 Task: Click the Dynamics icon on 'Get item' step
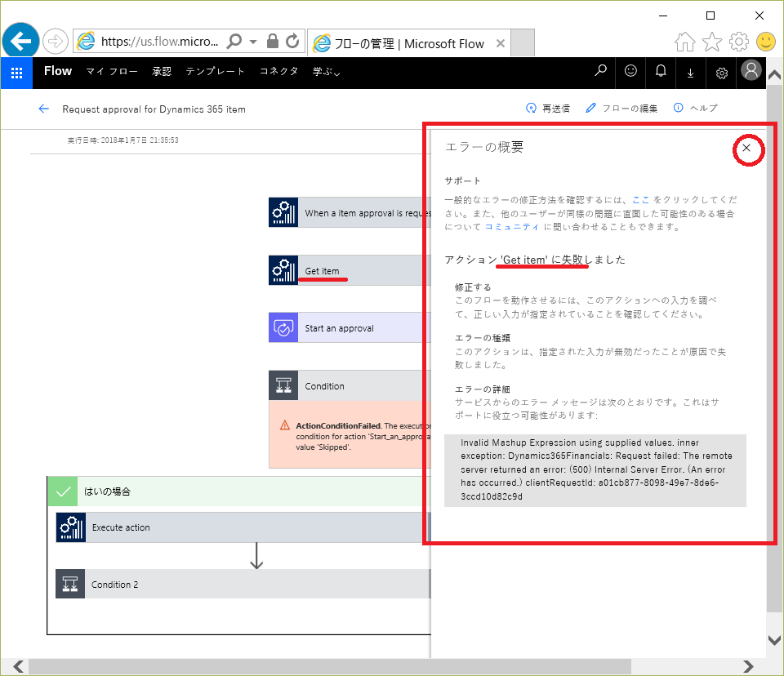[283, 270]
